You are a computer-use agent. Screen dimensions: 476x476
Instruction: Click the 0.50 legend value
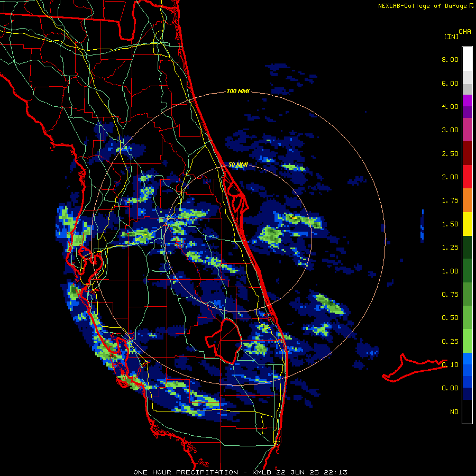click(450, 318)
